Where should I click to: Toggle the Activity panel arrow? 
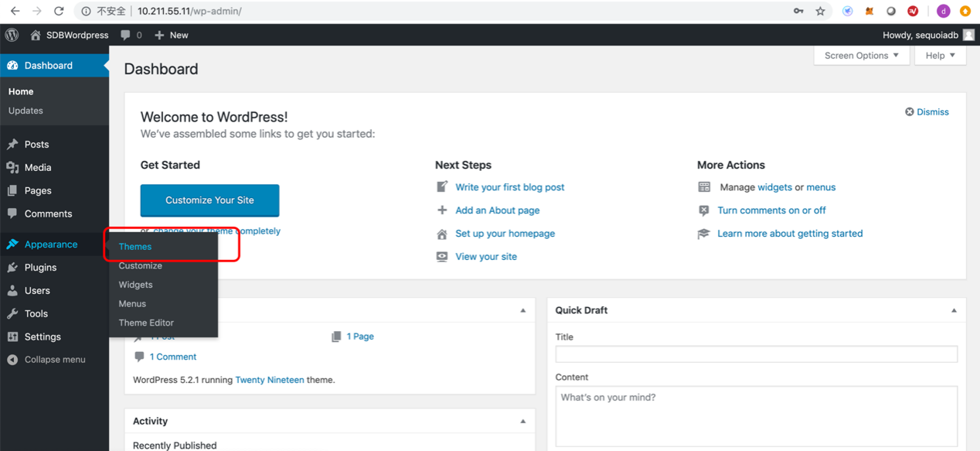[522, 422]
